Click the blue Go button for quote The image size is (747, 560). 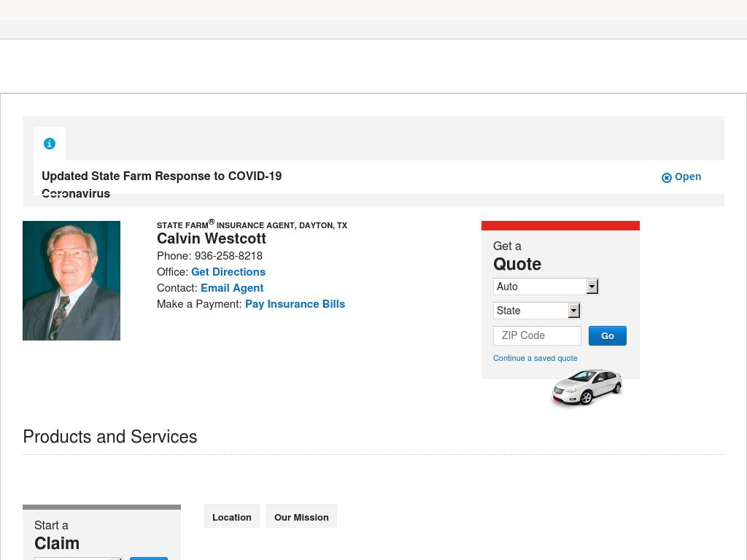pos(608,335)
